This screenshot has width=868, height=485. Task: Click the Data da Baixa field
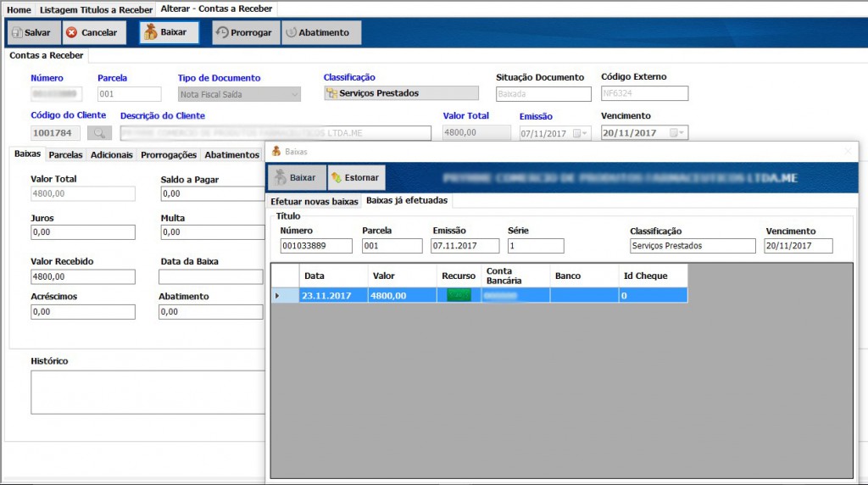point(210,277)
